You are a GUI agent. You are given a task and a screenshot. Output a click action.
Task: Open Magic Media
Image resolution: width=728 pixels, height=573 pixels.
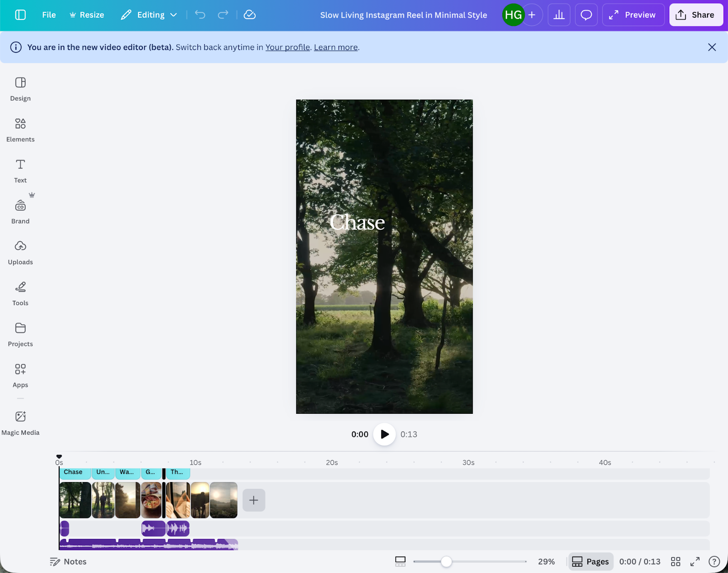coord(20,422)
